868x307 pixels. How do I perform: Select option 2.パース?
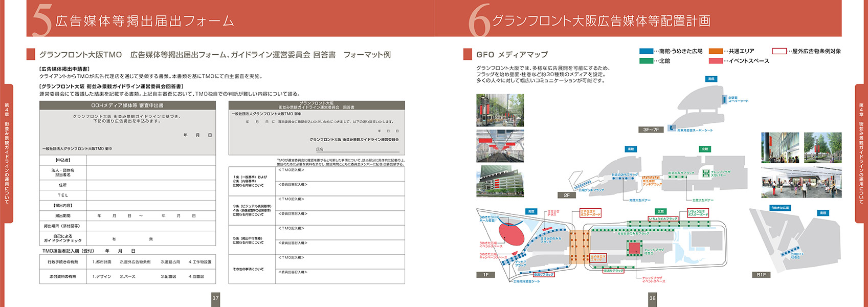[x=128, y=276]
